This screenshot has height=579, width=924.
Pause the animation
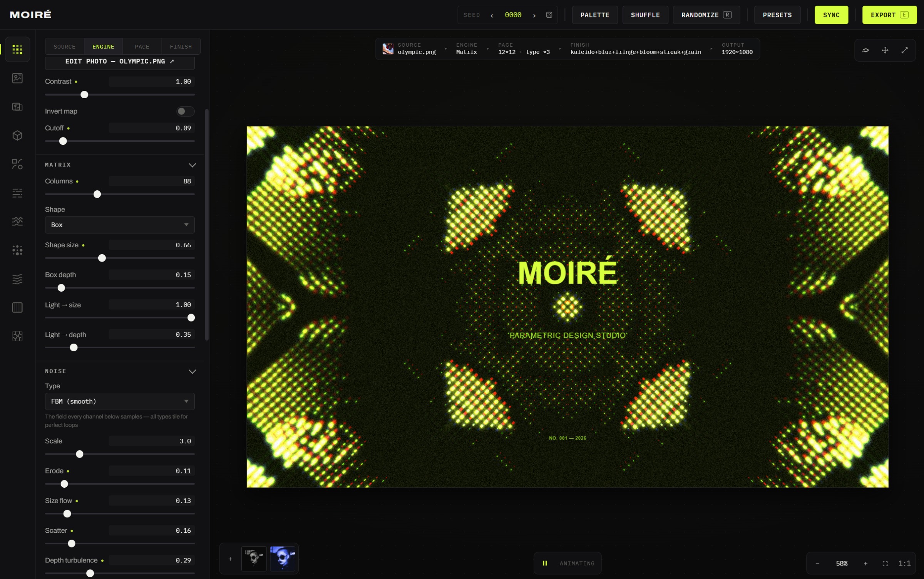point(545,563)
